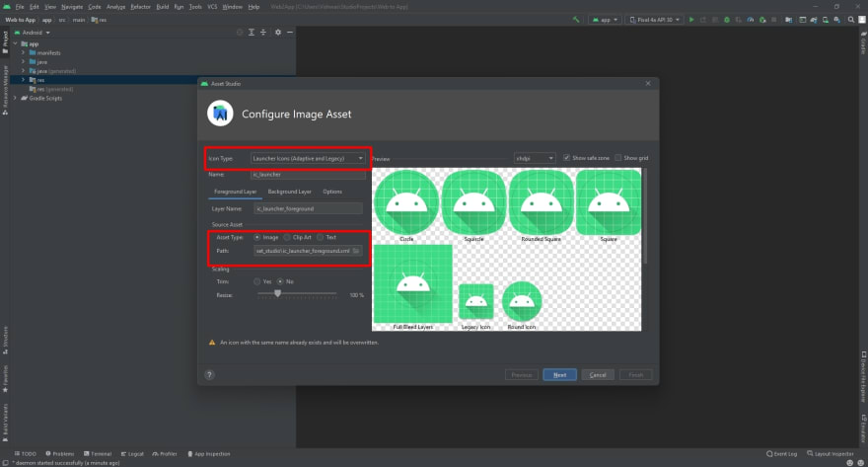Click the Project Structure folder icon
The height and width of the screenshot is (467, 868).
click(788, 20)
